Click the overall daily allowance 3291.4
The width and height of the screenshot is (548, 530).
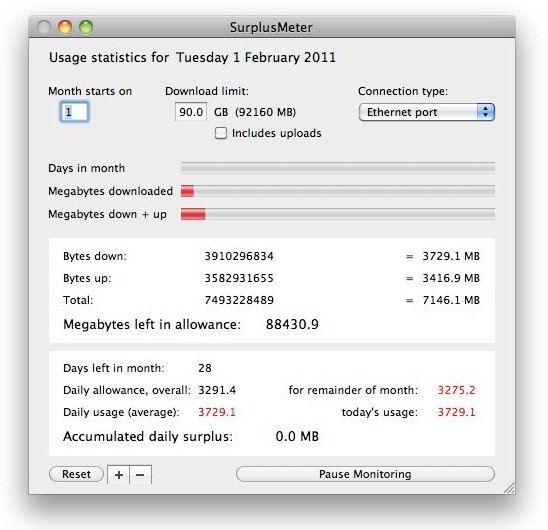[x=217, y=390]
